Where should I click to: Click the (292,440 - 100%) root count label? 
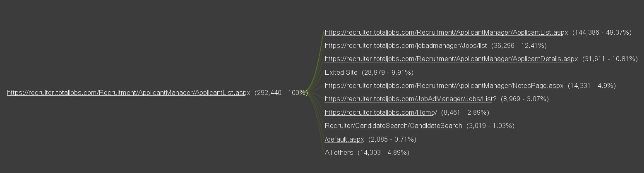(281, 93)
